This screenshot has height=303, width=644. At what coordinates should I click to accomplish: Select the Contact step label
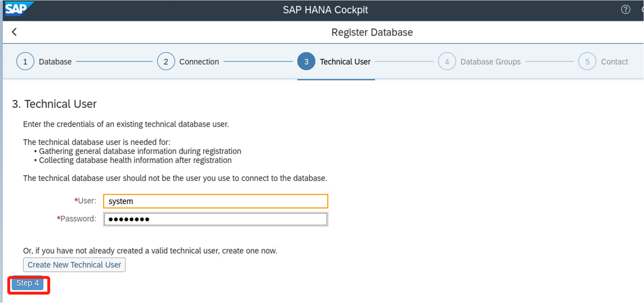pyautogui.click(x=614, y=62)
